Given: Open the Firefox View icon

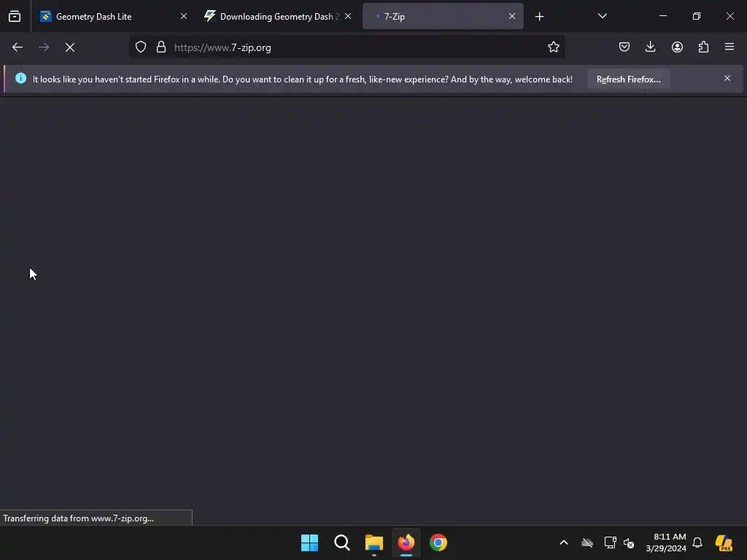Looking at the screenshot, I should pos(15,16).
